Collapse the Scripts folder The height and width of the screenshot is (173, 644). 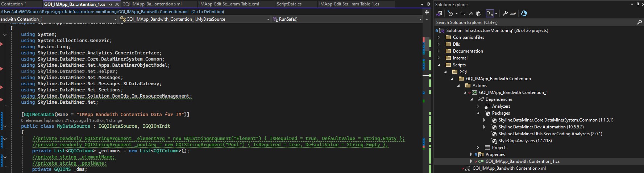pos(439,65)
